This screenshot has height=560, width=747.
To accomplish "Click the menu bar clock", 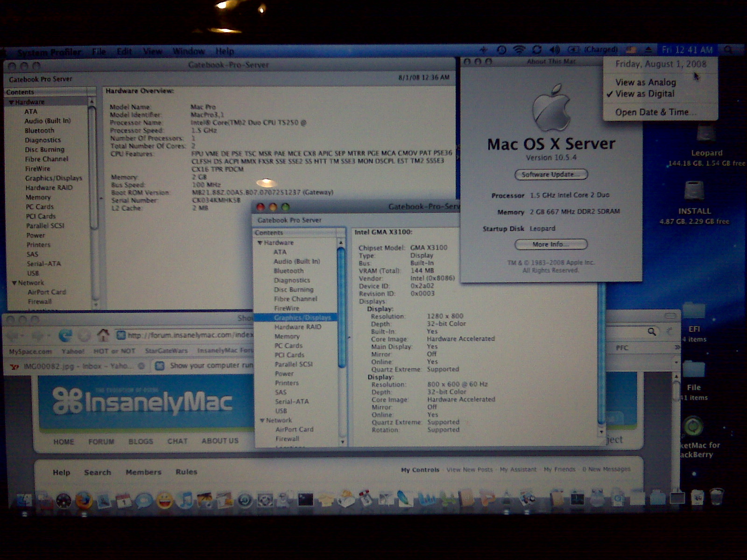I will coord(687,50).
